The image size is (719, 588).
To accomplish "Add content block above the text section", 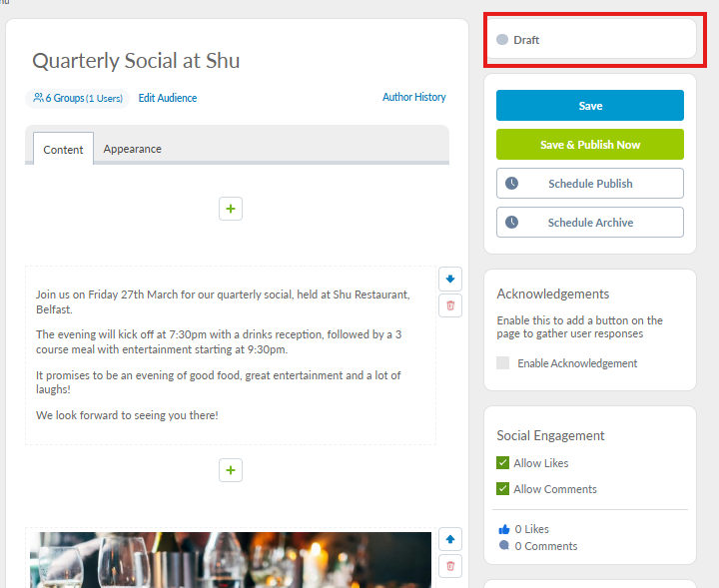I will 231,209.
